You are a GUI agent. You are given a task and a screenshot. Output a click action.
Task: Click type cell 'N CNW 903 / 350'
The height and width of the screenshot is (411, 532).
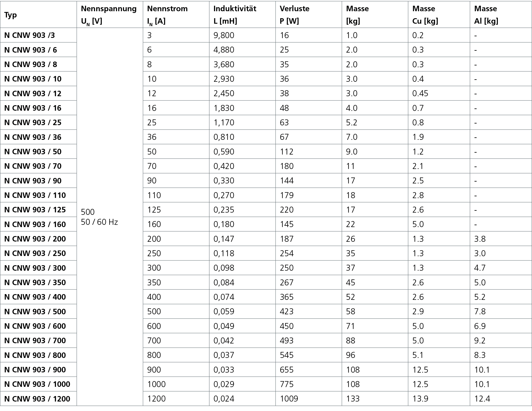[38, 282]
